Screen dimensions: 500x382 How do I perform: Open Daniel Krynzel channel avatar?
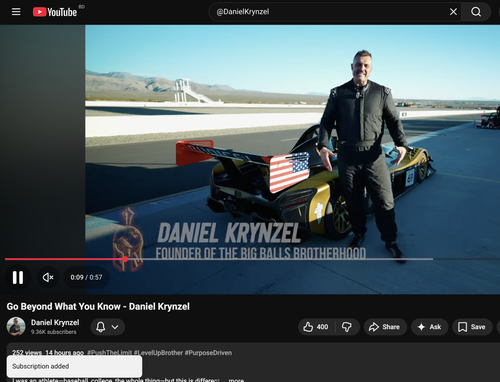[x=16, y=326]
